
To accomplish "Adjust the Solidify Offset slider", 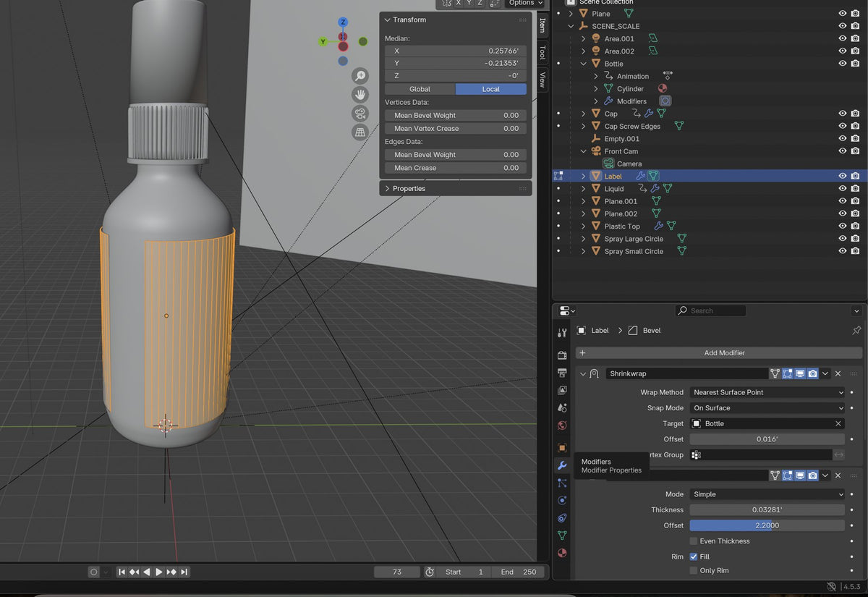I will pos(767,525).
